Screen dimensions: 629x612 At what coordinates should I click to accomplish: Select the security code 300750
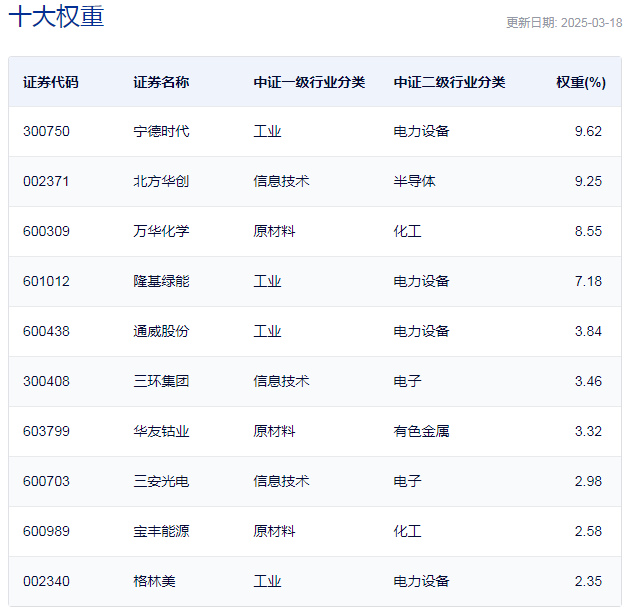(x=46, y=131)
